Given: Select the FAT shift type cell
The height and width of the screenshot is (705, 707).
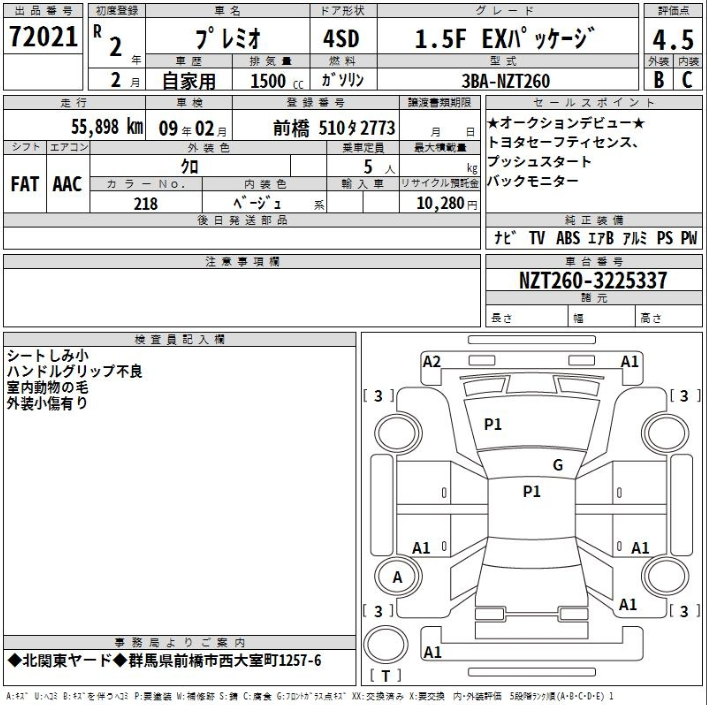Looking at the screenshot, I should [25, 185].
